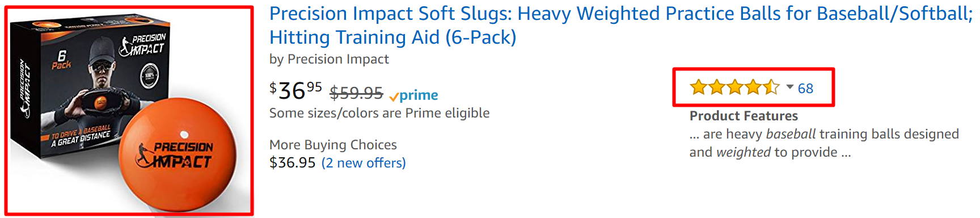Screen dimensions: 980x218
Task: Click the 'Great Distance' slogan on box
Action: point(80,137)
